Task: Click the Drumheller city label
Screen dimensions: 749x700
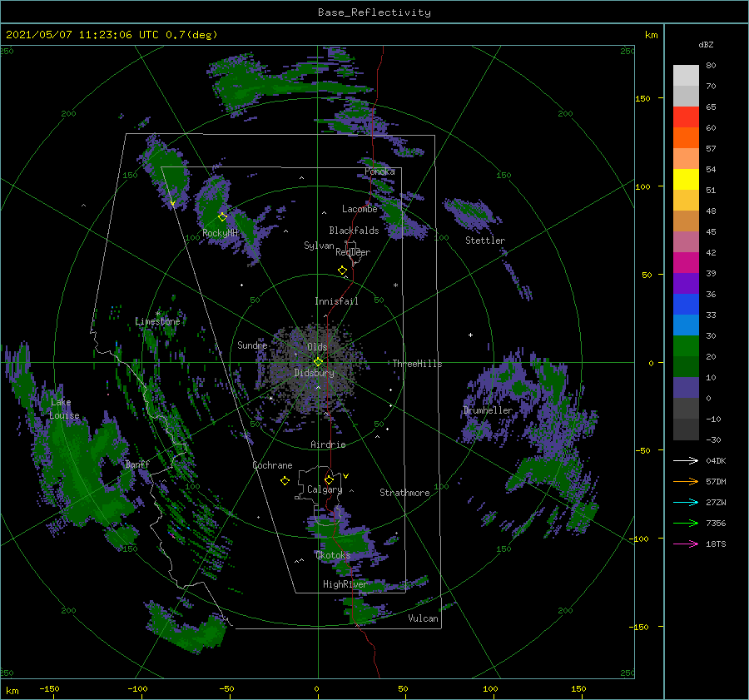Action: point(488,410)
